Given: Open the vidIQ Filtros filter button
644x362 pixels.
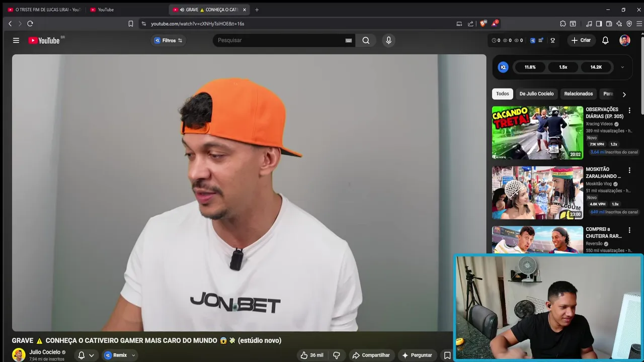Looking at the screenshot, I should 169,40.
